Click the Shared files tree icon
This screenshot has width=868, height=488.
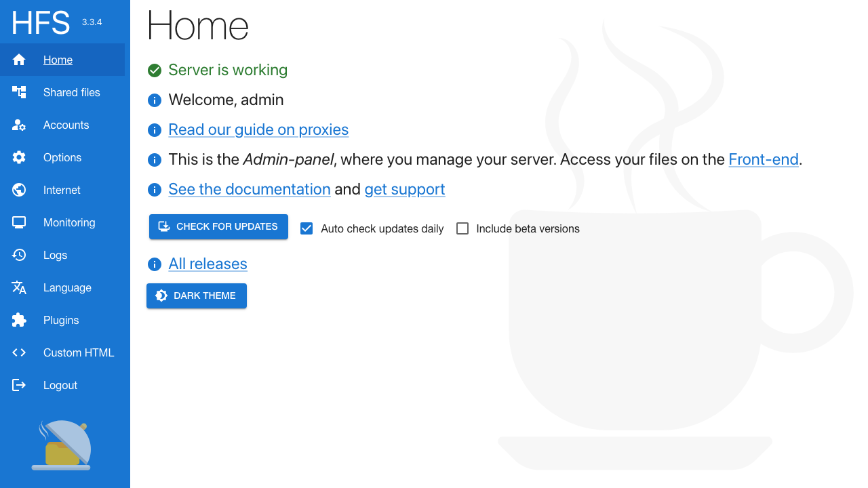click(x=19, y=92)
